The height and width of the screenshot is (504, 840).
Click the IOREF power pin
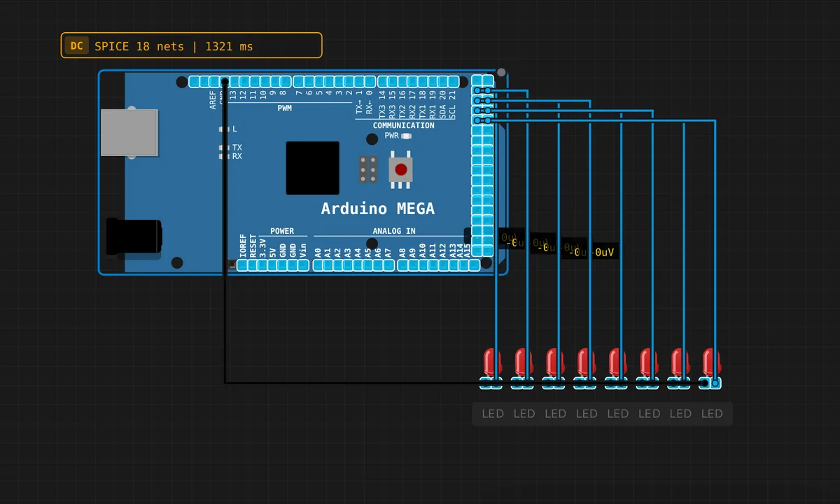(242, 265)
